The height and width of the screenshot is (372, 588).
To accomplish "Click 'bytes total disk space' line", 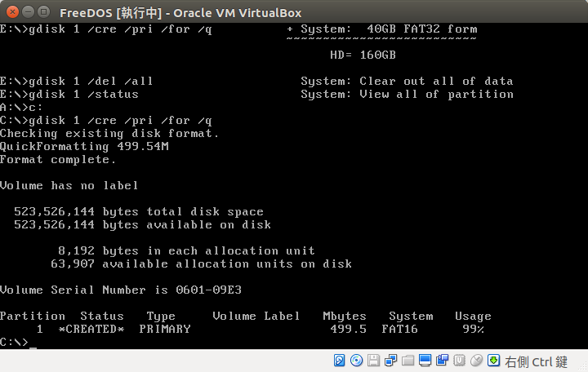I will point(139,212).
